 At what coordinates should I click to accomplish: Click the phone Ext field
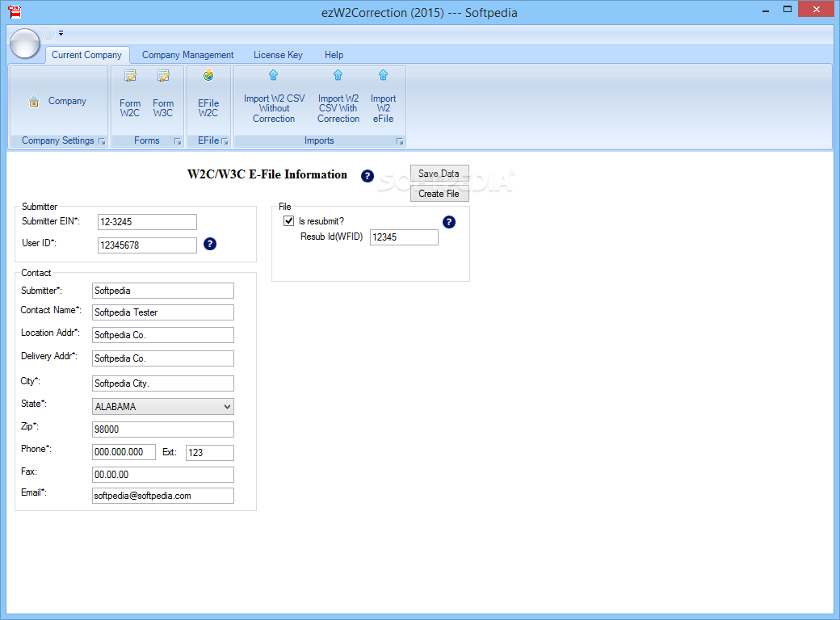tap(210, 452)
